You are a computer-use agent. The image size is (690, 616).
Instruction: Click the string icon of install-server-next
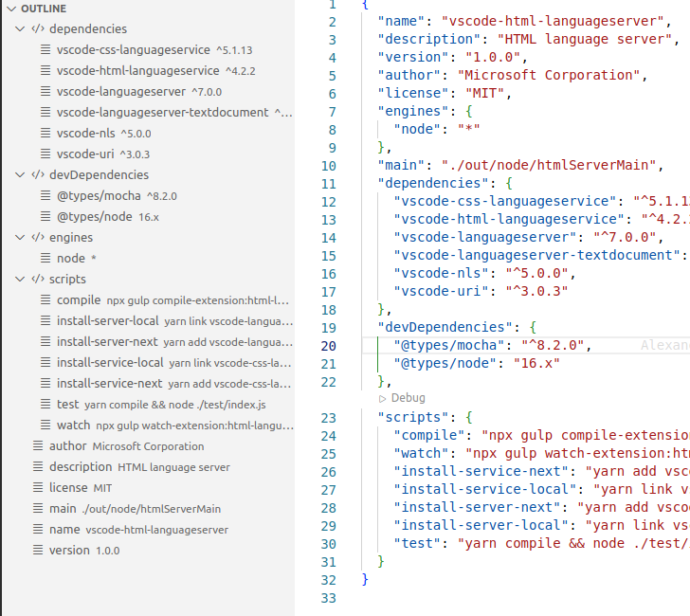(x=45, y=341)
